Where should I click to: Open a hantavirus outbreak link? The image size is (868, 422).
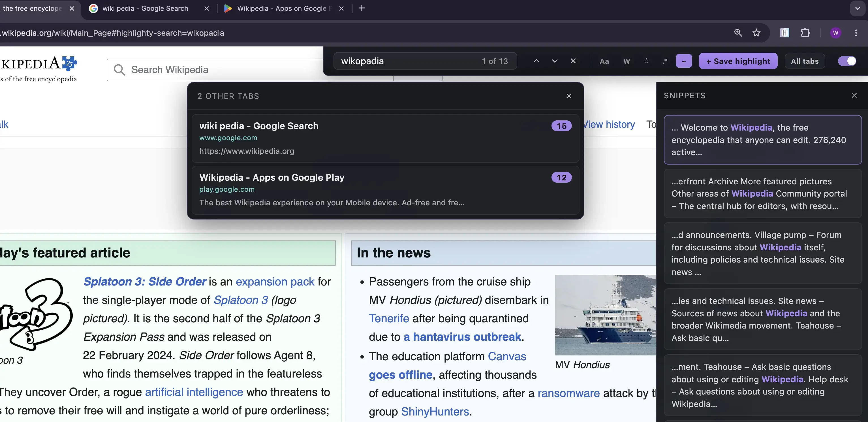tap(462, 337)
